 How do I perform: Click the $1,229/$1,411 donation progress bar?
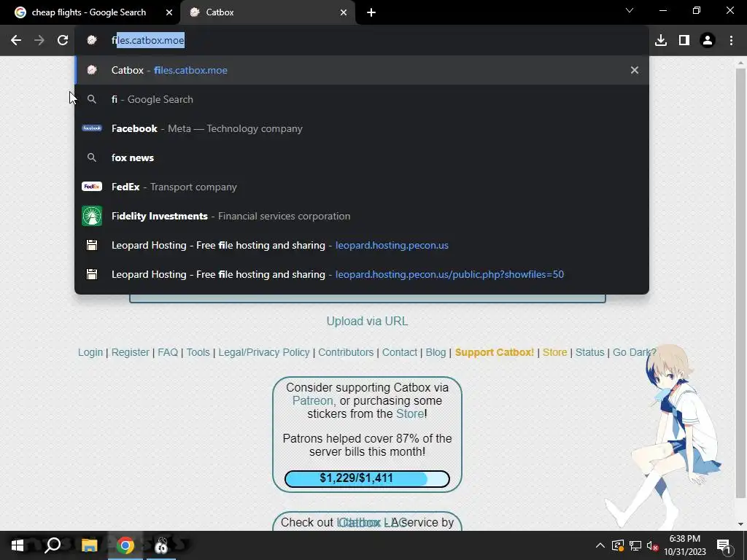[367, 478]
